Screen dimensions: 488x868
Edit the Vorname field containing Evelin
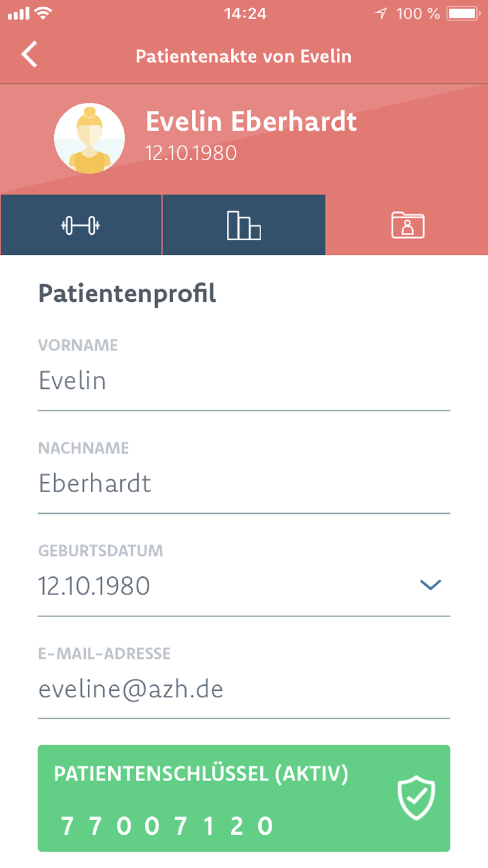pos(243,381)
